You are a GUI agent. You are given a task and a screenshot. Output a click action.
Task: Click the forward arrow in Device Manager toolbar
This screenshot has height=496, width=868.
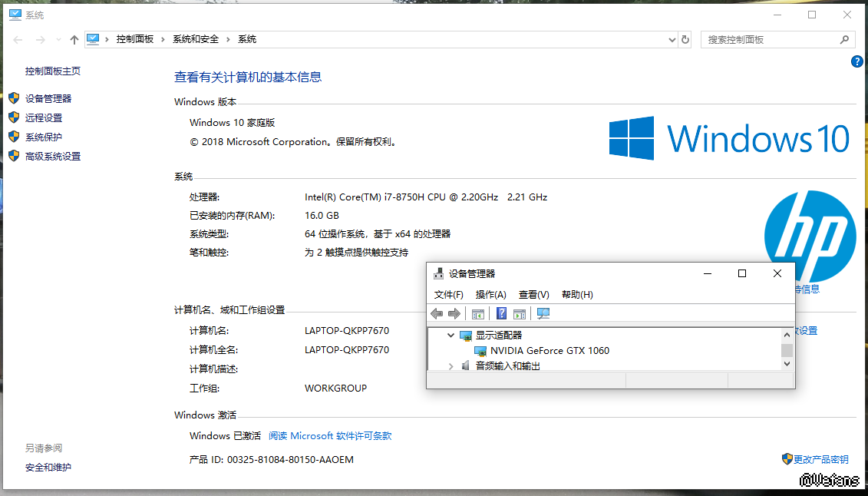point(454,314)
